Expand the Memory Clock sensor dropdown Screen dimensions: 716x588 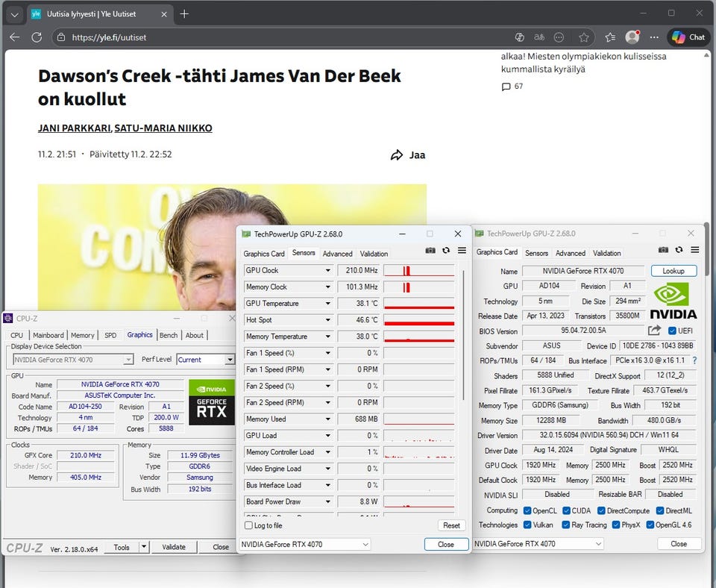[328, 287]
